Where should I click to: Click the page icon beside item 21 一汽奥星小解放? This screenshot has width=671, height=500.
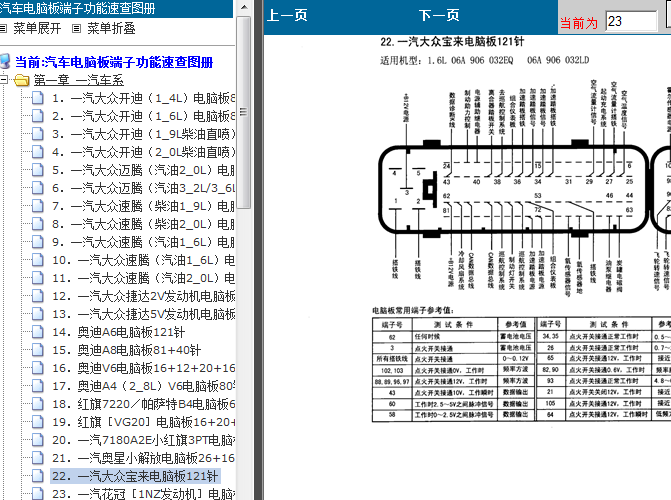(38, 458)
